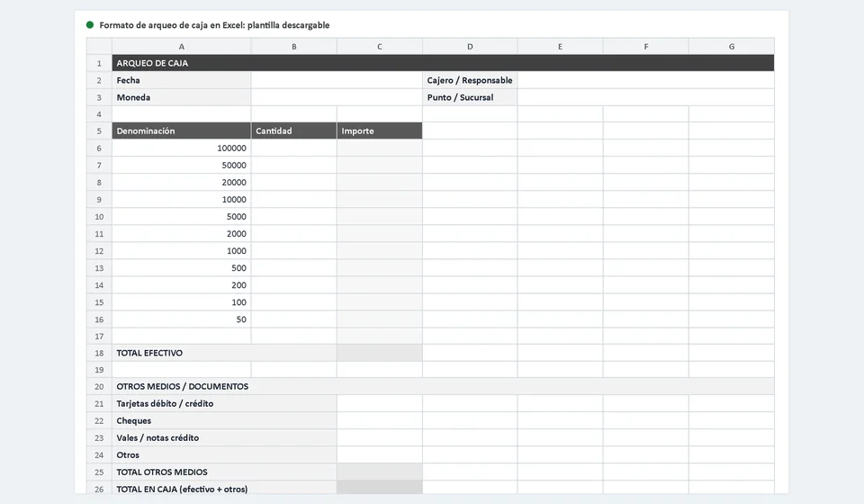Select the Cantidad header cell
Screen dimensions: 864x504
(x=293, y=131)
